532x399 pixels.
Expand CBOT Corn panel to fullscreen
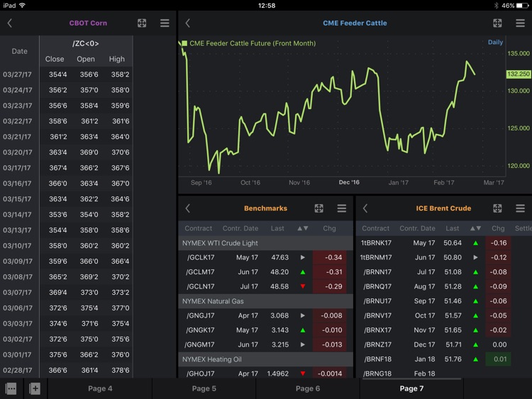(x=142, y=23)
